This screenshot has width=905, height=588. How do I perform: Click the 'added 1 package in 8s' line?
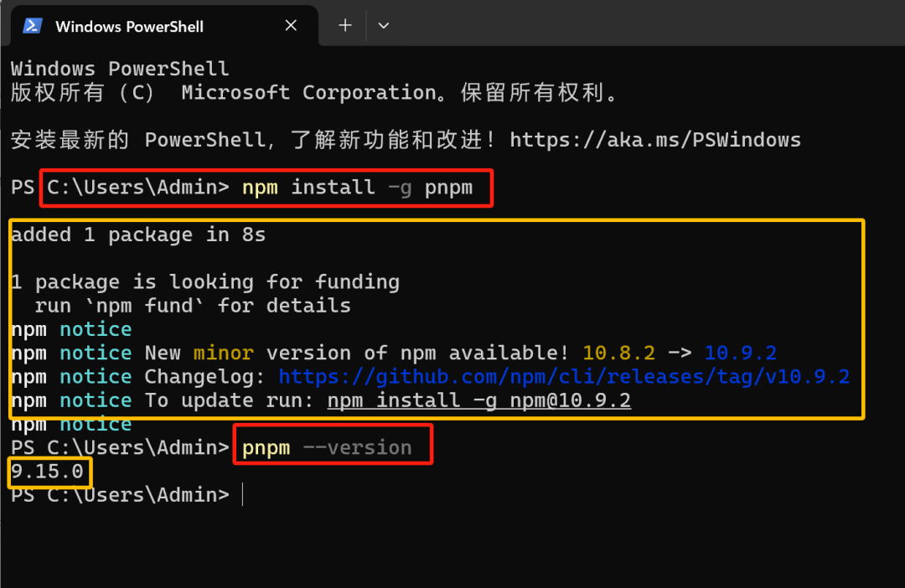(x=138, y=235)
